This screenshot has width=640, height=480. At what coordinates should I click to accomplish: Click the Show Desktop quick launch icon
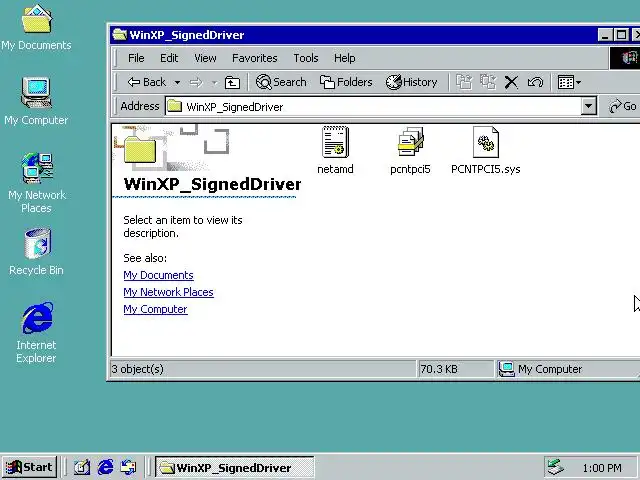pos(82,467)
